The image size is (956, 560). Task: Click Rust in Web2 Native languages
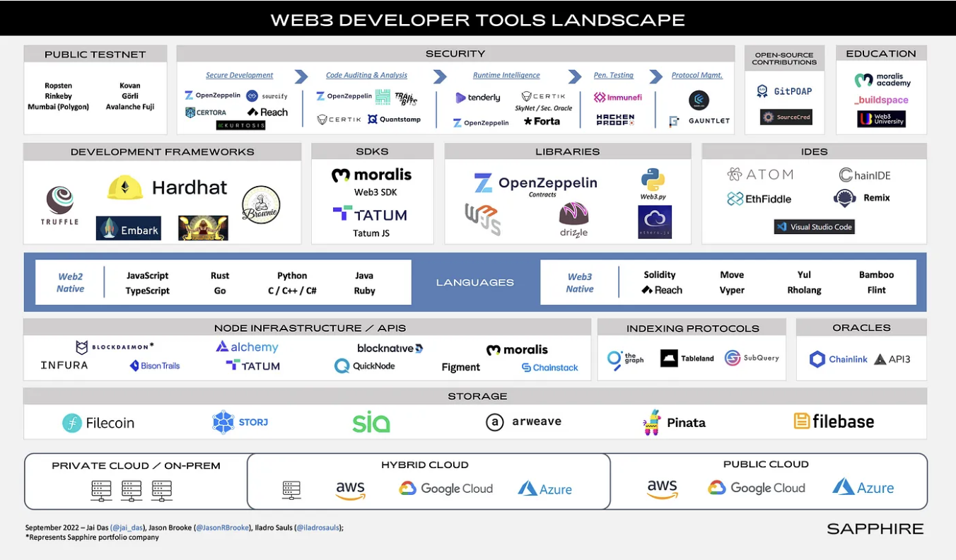(x=220, y=276)
